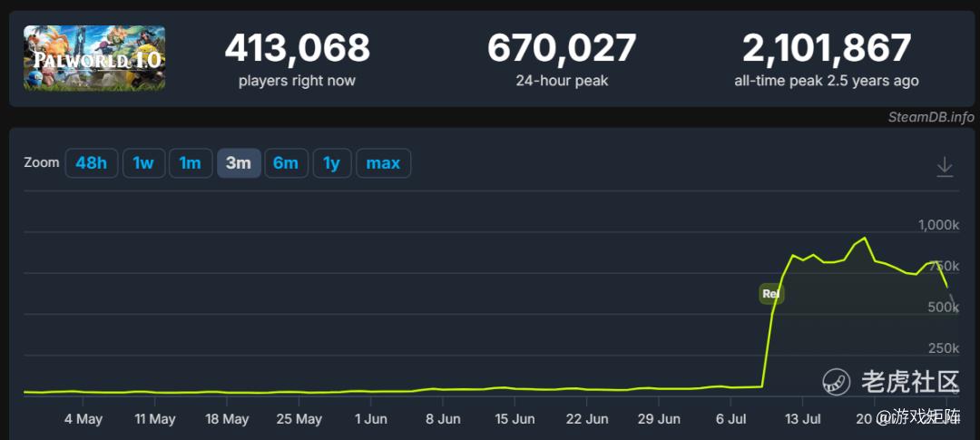980x440 pixels.
Task: Click the 1 Jun axis label
Action: (x=370, y=419)
